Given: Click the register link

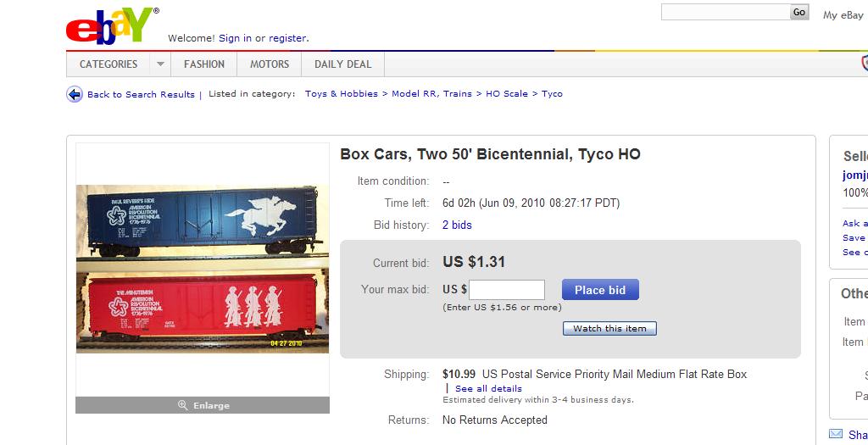Looking at the screenshot, I should 287,38.
